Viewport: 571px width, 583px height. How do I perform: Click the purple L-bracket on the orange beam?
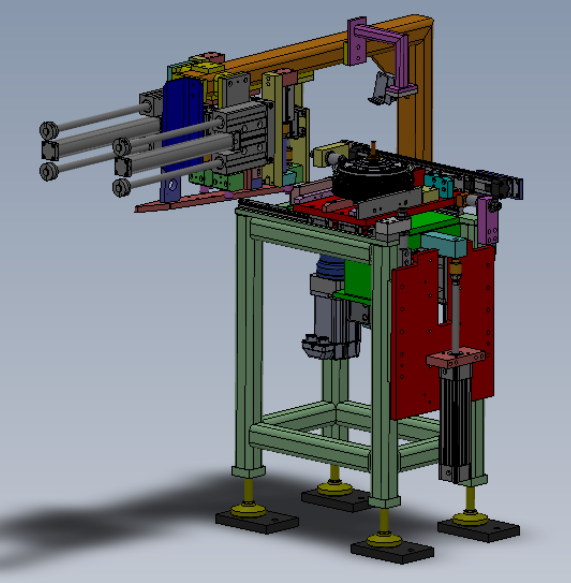click(379, 52)
